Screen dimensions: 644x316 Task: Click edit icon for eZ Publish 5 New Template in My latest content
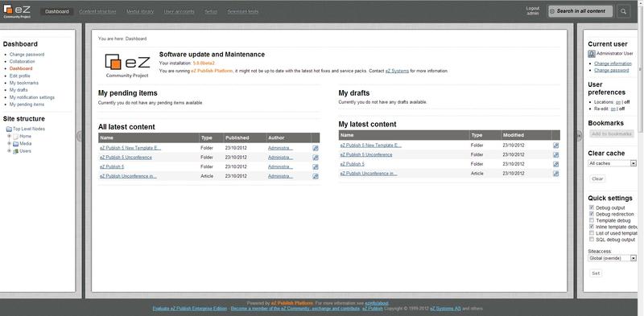(555, 146)
